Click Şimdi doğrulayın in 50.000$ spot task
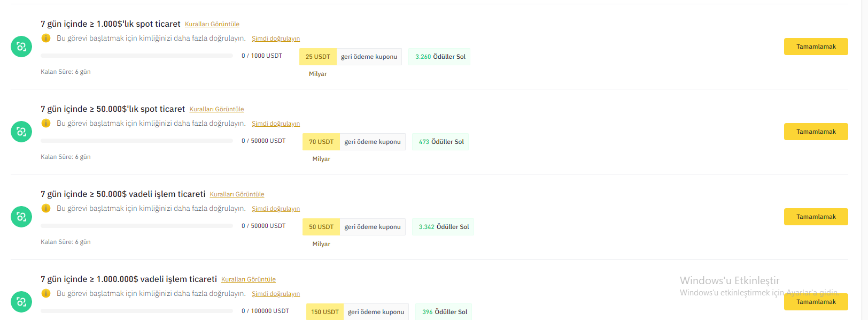 276,124
